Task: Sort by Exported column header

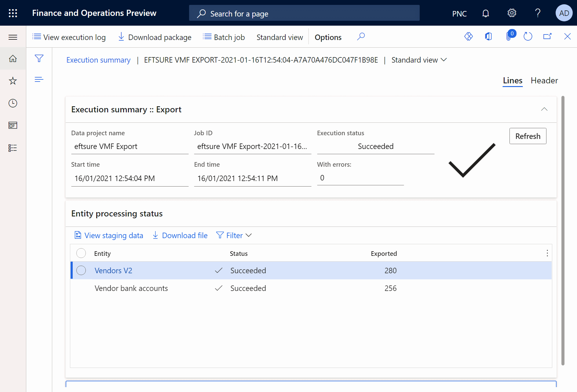Action: (384, 253)
